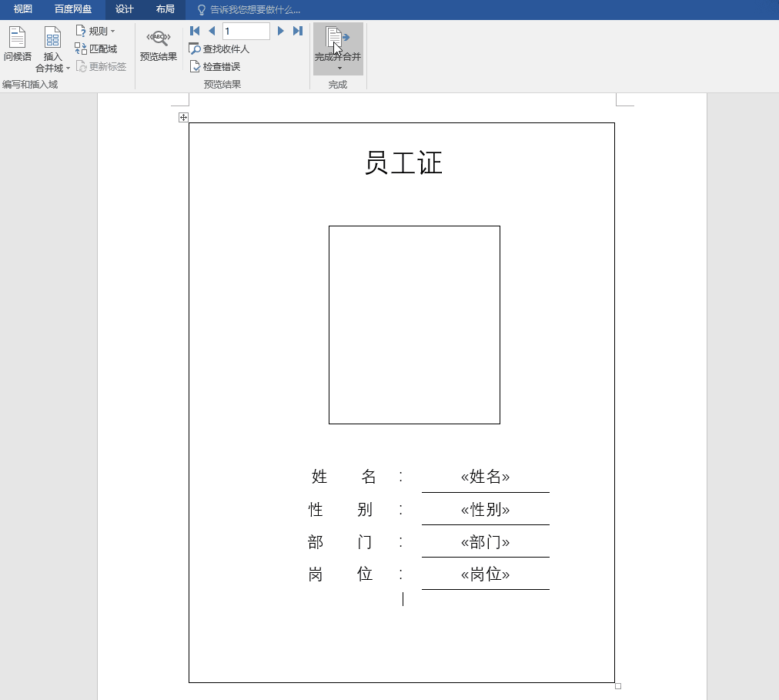Switch to the 布局 ribbon tab
This screenshot has width=779, height=700.
point(165,10)
